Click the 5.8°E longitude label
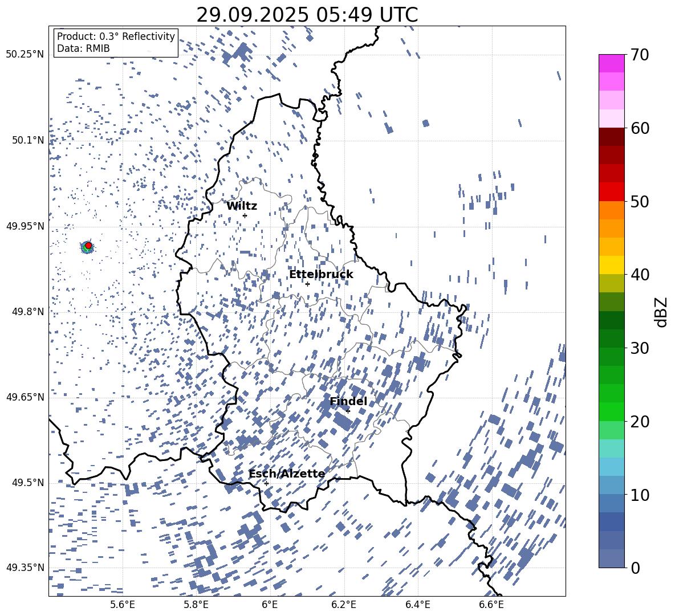The height and width of the screenshot is (616, 675). coord(196,605)
